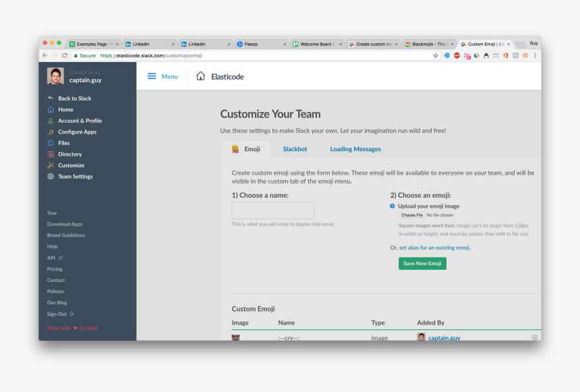Click the Sign Out arrow icon
The image size is (580, 392).
coord(71,314)
